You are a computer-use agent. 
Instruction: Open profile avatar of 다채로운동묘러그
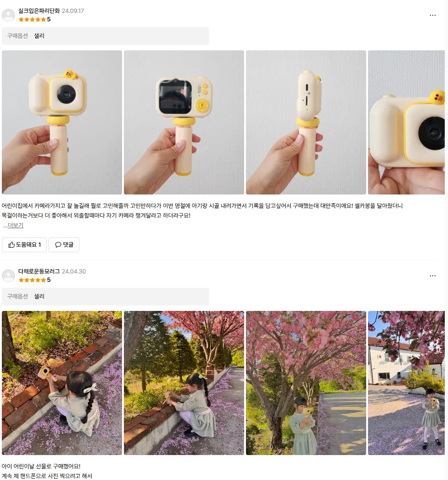pos(8,275)
